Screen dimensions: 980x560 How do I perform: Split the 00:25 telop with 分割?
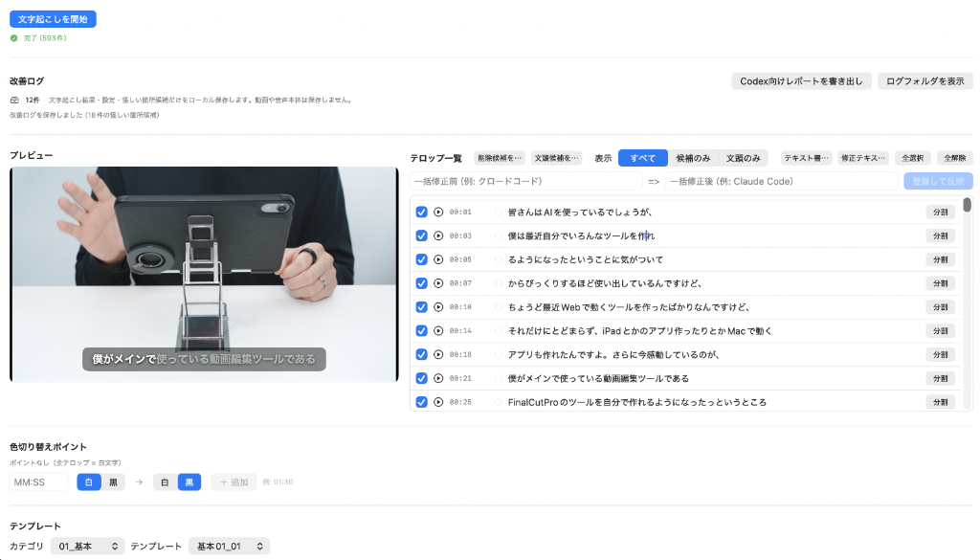click(940, 402)
